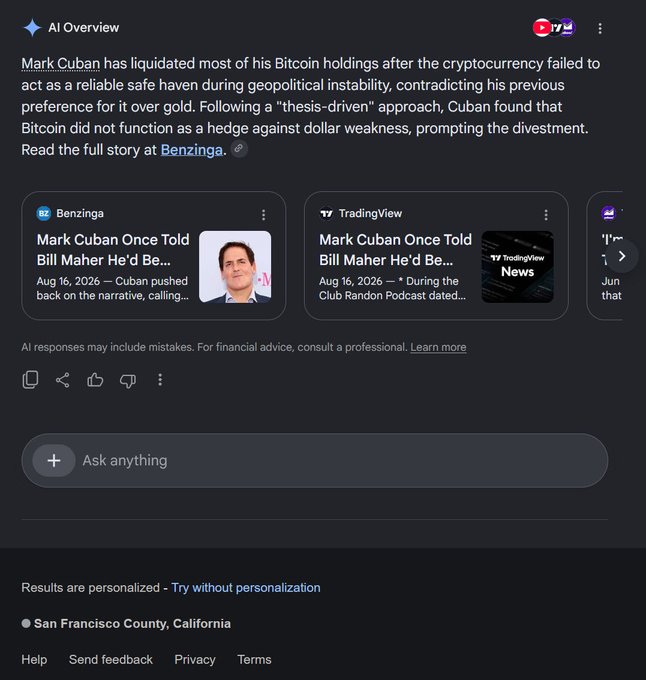This screenshot has height=680, width=646.
Task: Give thumbs down to the response
Action: (127, 380)
